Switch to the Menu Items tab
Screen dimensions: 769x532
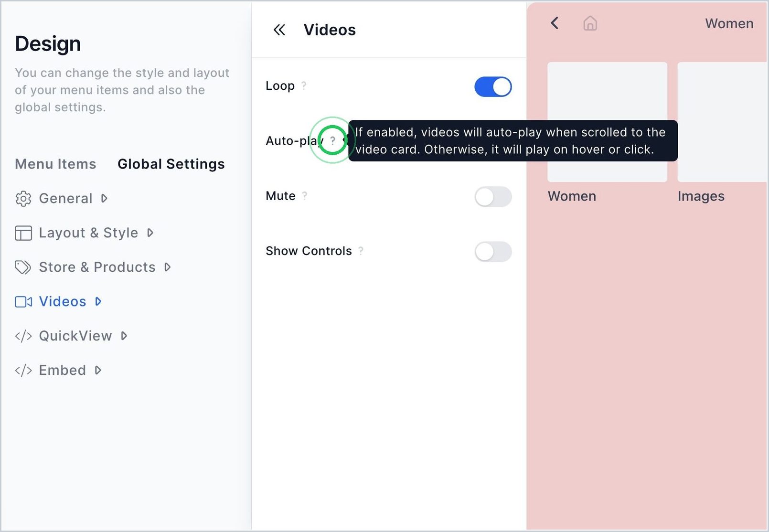click(55, 164)
